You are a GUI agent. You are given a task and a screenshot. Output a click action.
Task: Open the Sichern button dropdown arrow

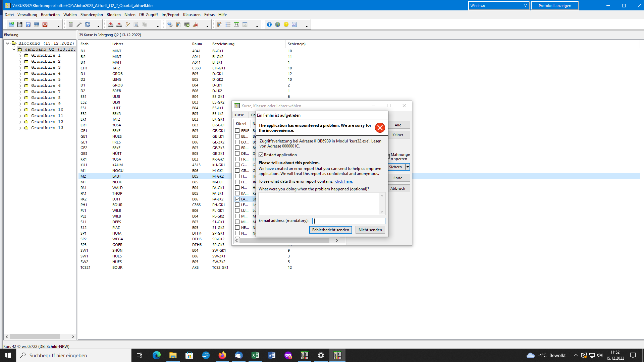click(x=408, y=167)
